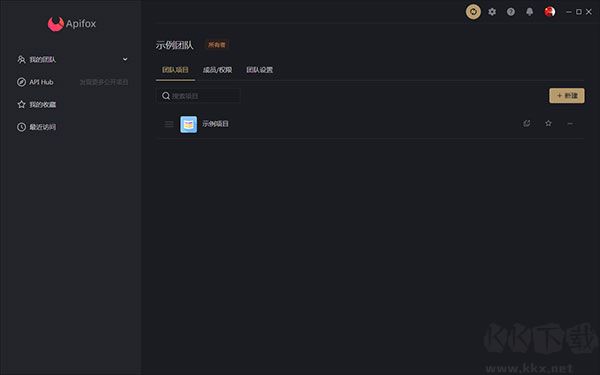Switch to the 团队设置 tab

pyautogui.click(x=259, y=70)
